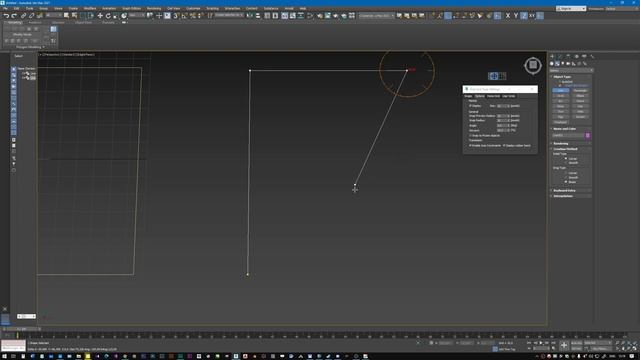
Task: Select the Lights create category
Action: click(562, 64)
